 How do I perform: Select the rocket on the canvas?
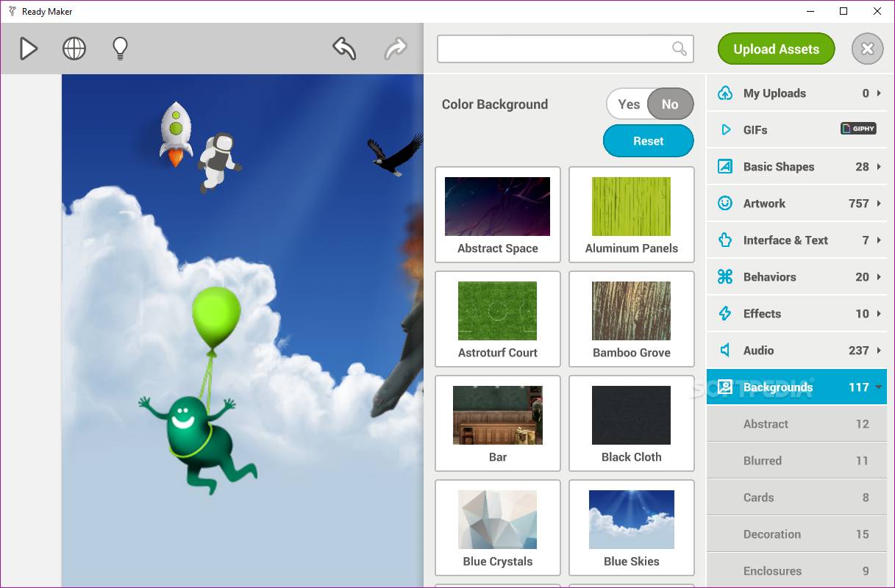175,134
